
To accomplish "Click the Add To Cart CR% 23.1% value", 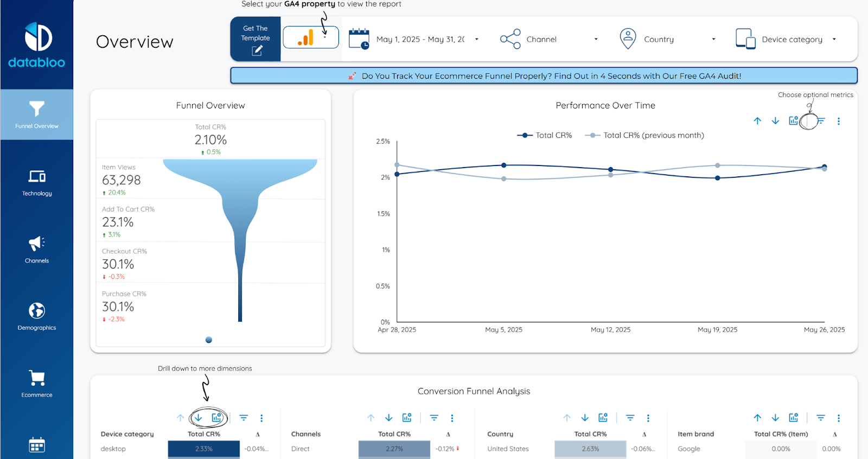I will [x=118, y=222].
